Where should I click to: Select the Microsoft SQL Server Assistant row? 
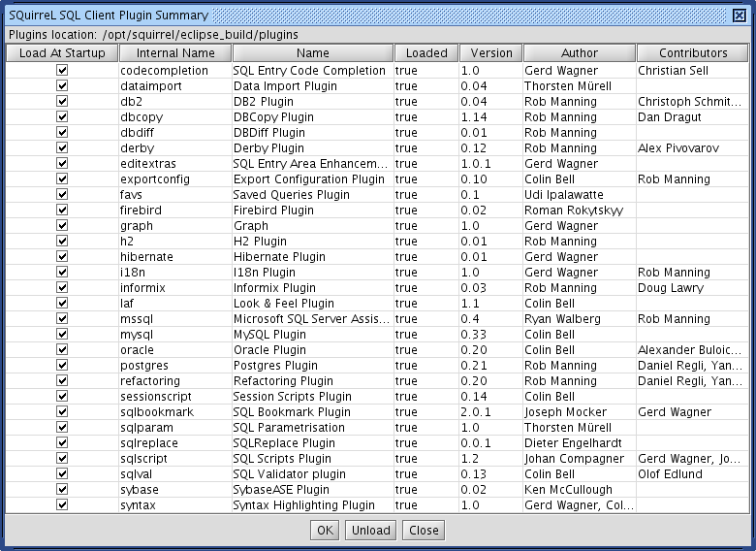[310, 319]
